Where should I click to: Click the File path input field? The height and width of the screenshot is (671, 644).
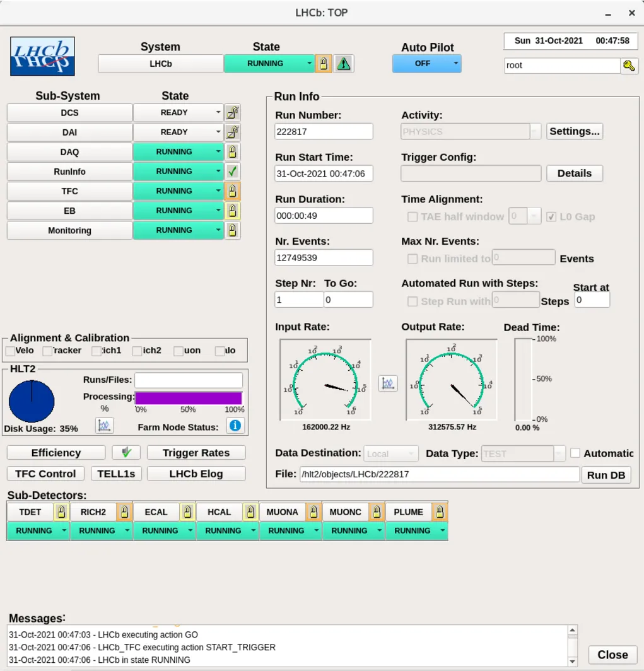tap(440, 475)
